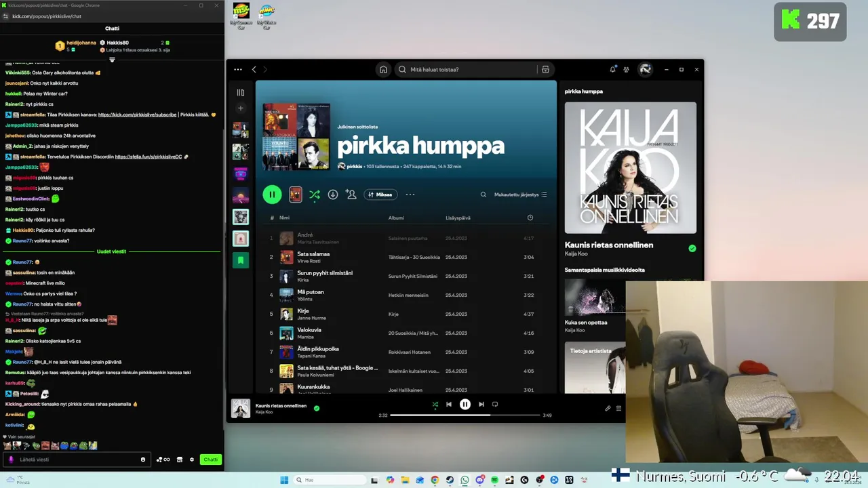Open My Winter Car desktop shortcut
Screen dimensions: 868x488
coord(267,16)
